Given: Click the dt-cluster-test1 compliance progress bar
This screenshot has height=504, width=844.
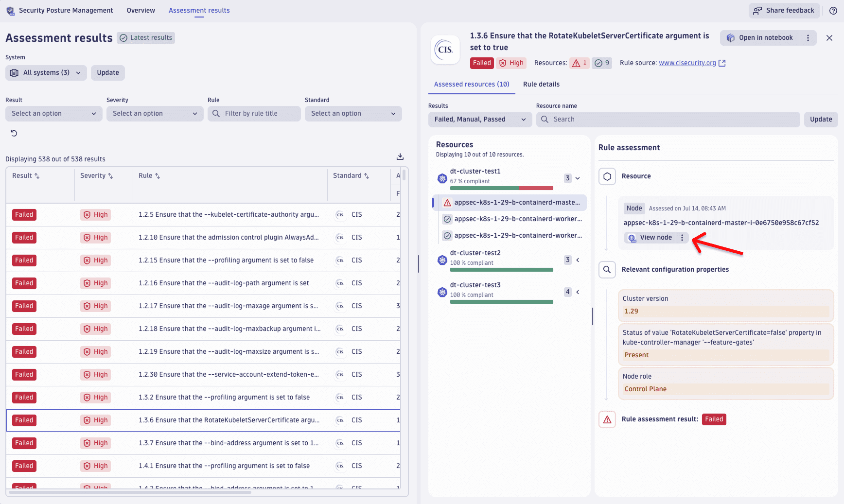Looking at the screenshot, I should point(501,188).
